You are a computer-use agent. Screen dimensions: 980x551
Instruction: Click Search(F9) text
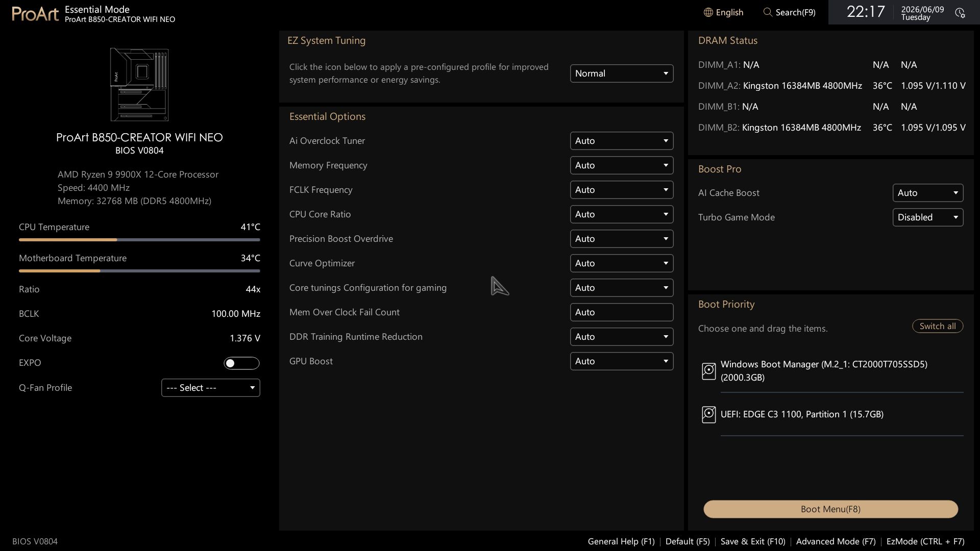795,12
